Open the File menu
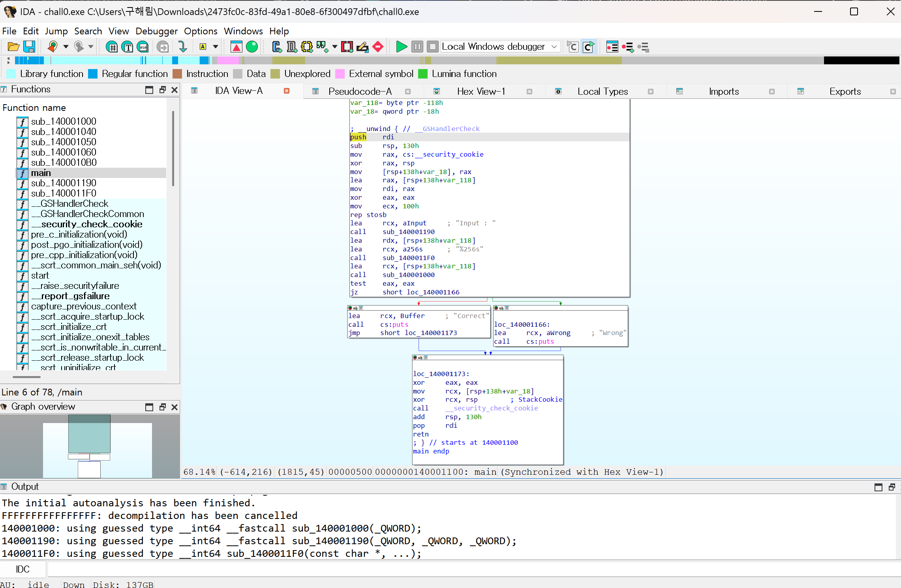This screenshot has height=588, width=901. pos(9,31)
